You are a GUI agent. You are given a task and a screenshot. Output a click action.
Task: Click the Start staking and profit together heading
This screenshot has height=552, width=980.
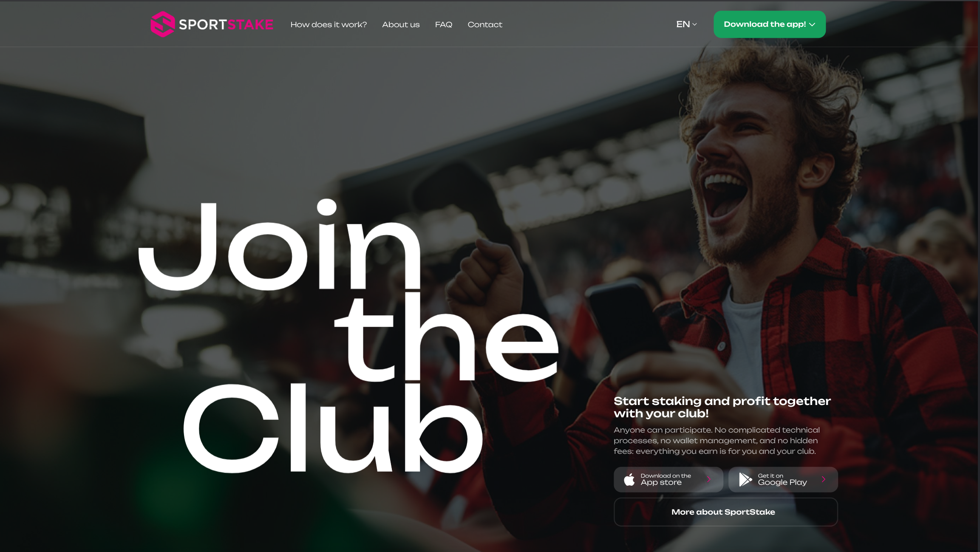tap(722, 407)
